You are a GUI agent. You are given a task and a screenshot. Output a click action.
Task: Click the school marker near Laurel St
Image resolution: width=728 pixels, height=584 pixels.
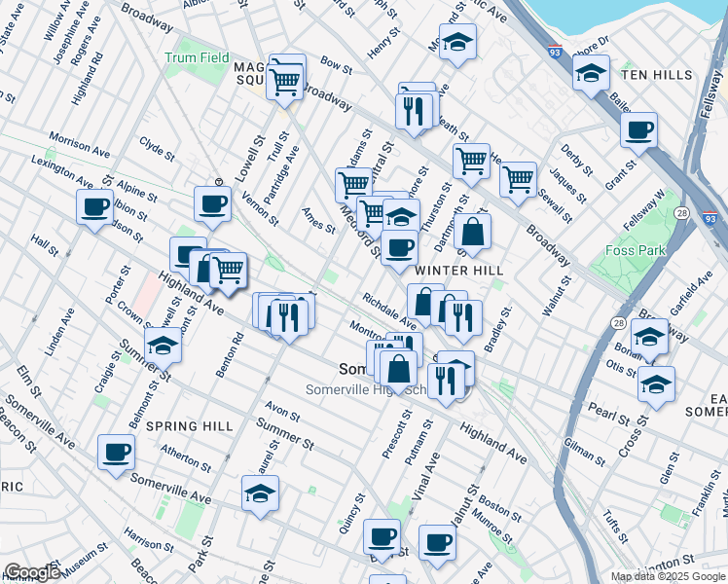(x=260, y=493)
